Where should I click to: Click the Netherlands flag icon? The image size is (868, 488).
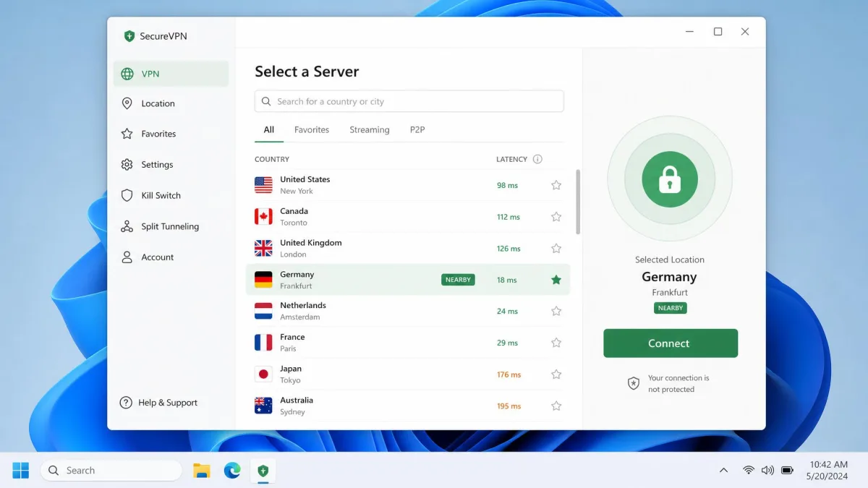pyautogui.click(x=263, y=311)
